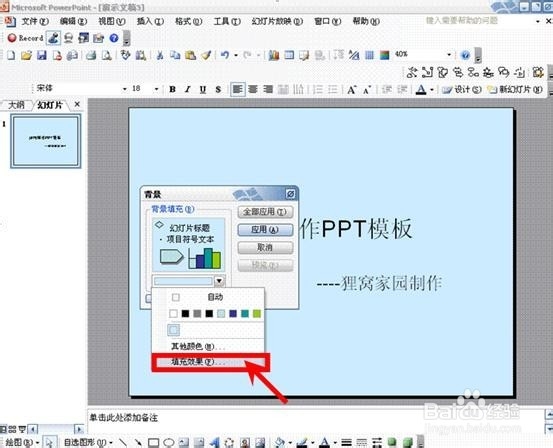Screen dimensions: 553x448
Task: Save the presentation with floppy disk icon
Action: tap(42, 55)
